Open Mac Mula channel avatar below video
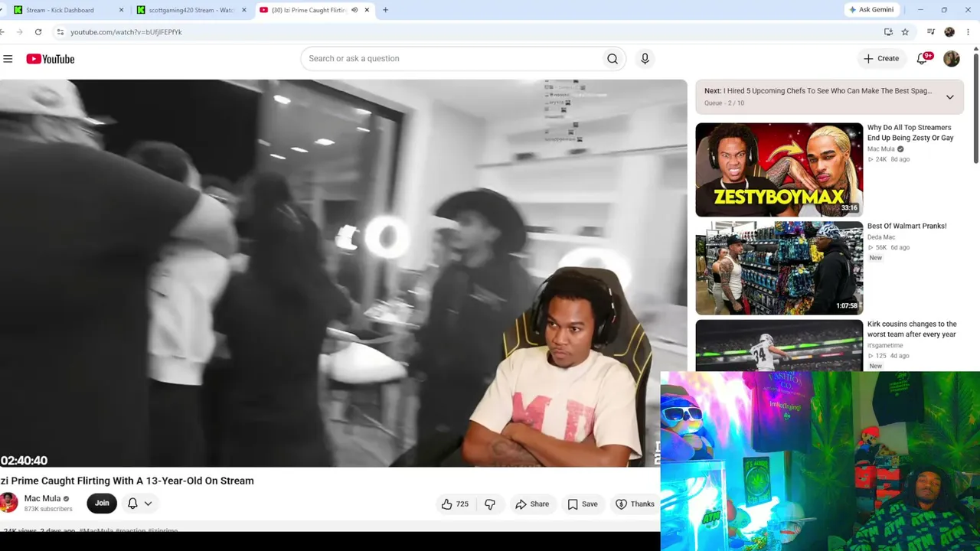 coord(9,503)
